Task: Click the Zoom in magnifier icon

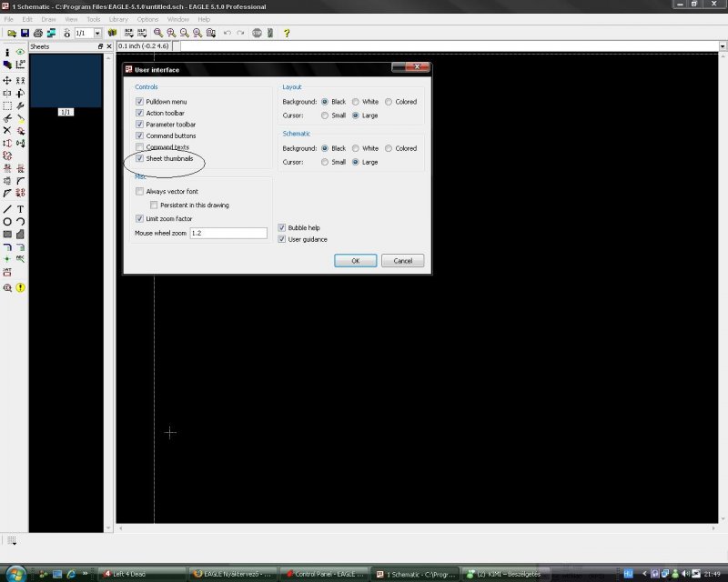Action: click(x=171, y=33)
